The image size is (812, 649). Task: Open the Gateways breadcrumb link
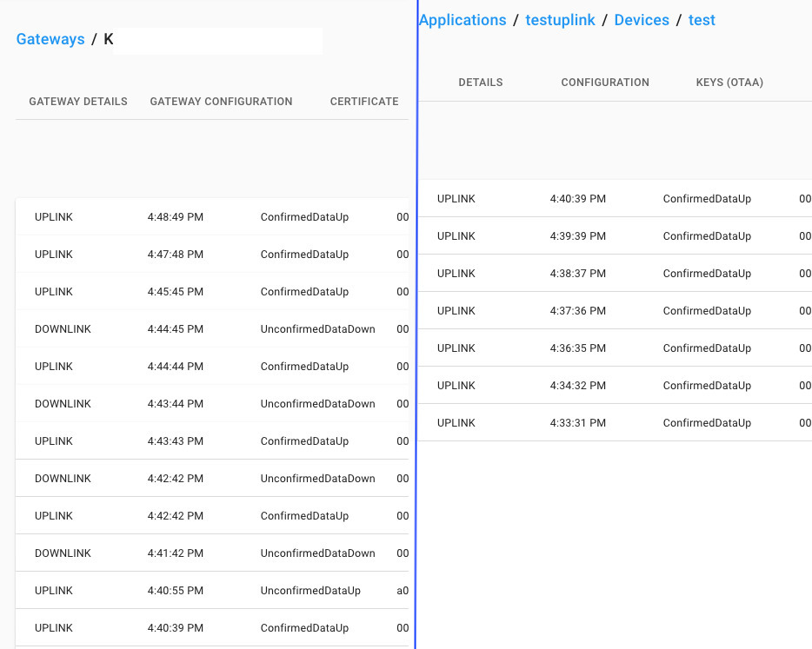50,39
